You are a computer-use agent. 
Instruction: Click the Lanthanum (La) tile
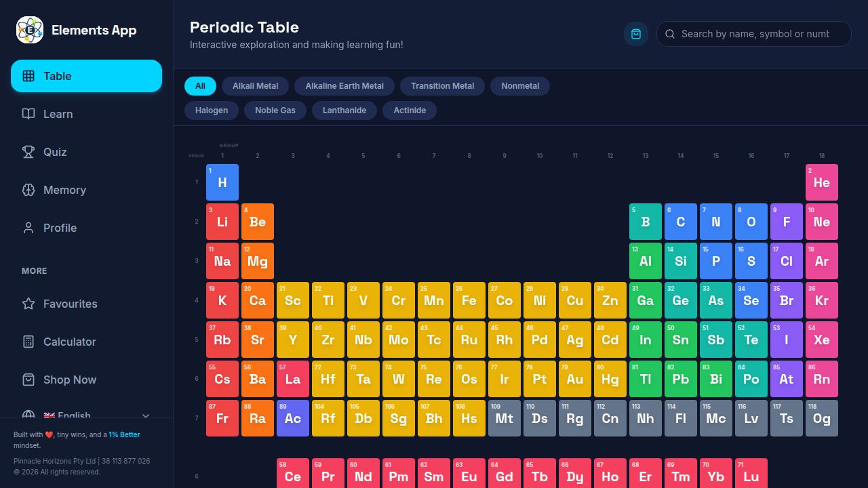point(293,379)
